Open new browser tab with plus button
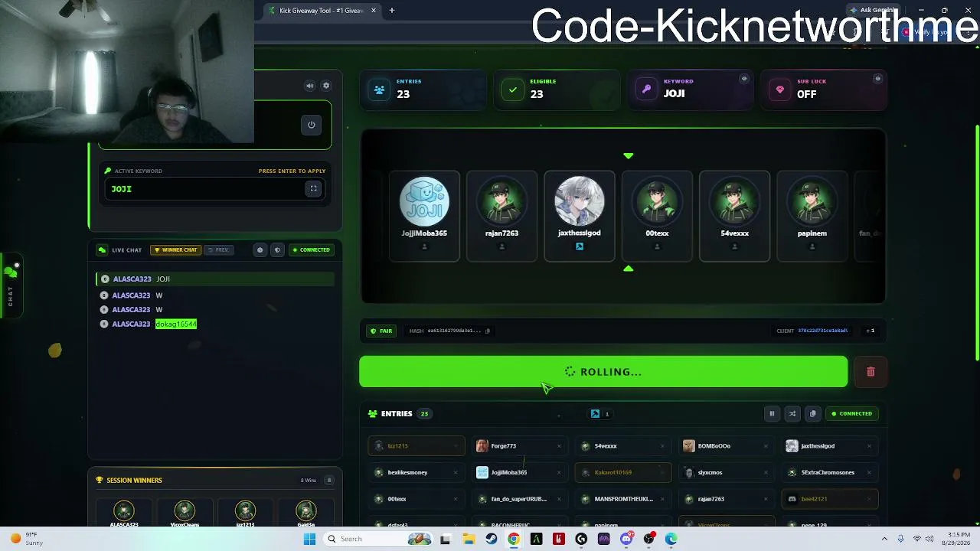980x551 pixels. pos(391,10)
